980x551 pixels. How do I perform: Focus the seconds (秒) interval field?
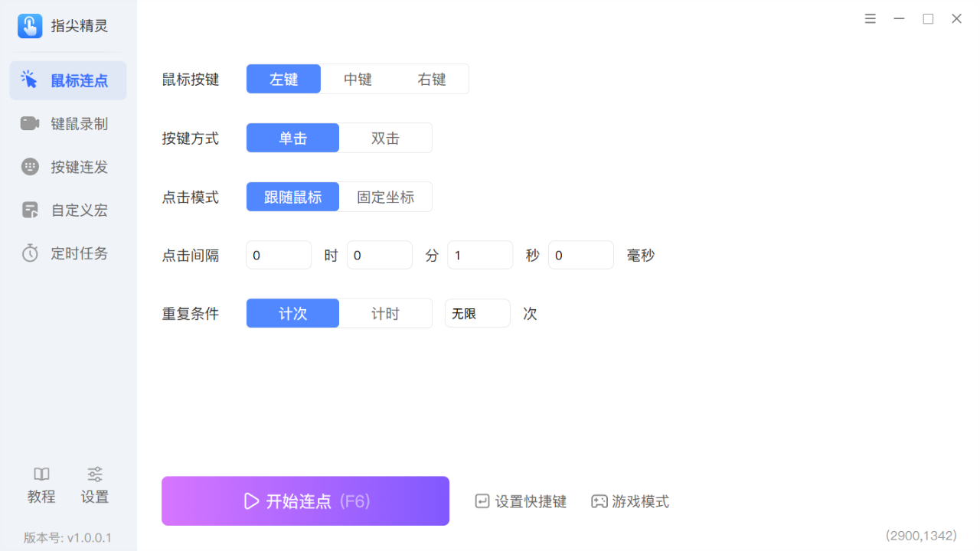[480, 255]
